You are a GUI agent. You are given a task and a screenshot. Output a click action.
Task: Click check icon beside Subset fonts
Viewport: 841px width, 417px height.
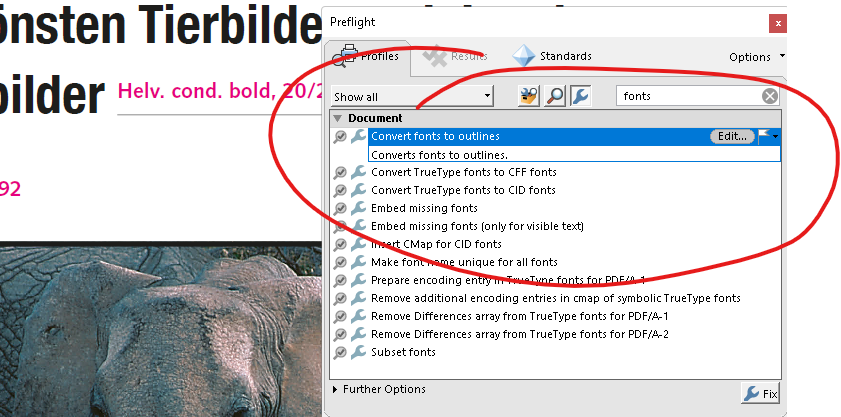(x=340, y=353)
